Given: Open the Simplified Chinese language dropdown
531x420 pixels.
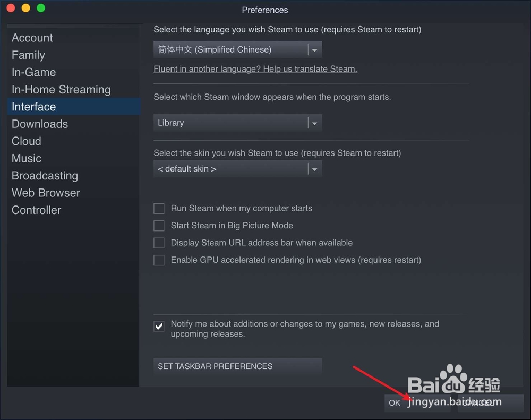Looking at the screenshot, I should pyautogui.click(x=237, y=50).
